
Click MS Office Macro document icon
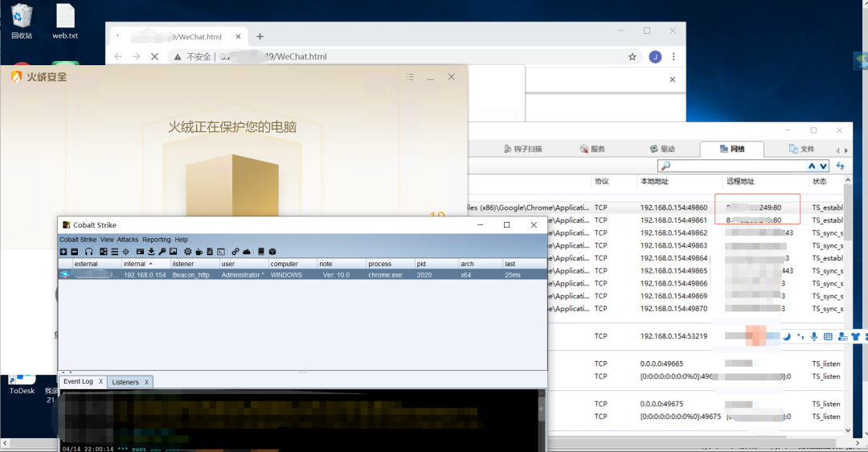210,252
